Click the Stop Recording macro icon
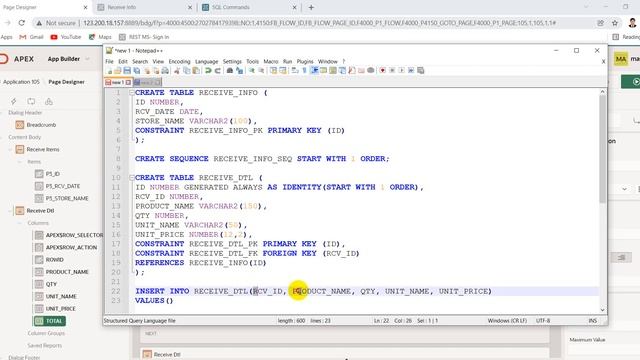Viewport: 640px width, 360px height. [392, 71]
